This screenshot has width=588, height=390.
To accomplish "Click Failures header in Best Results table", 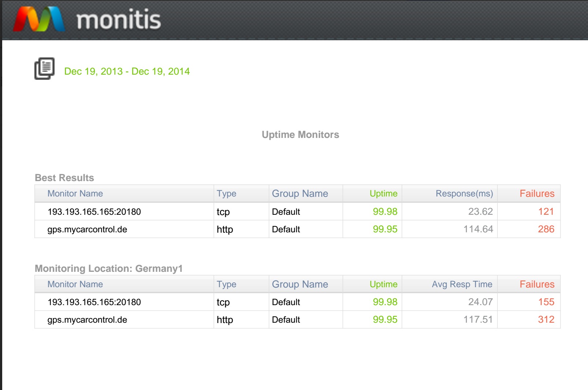I will coord(537,194).
